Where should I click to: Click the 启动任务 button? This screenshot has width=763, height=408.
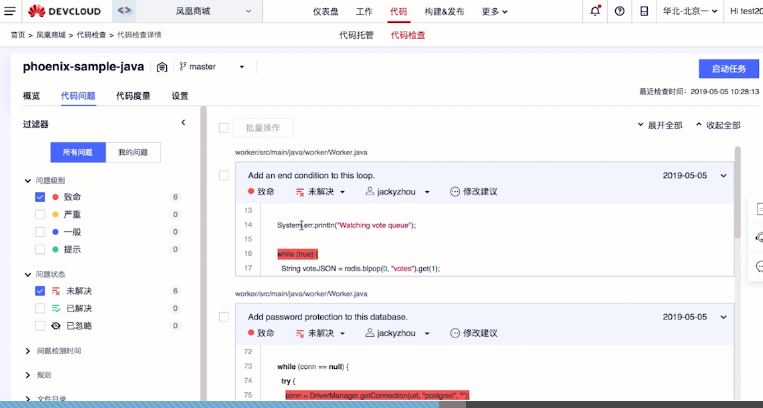728,69
